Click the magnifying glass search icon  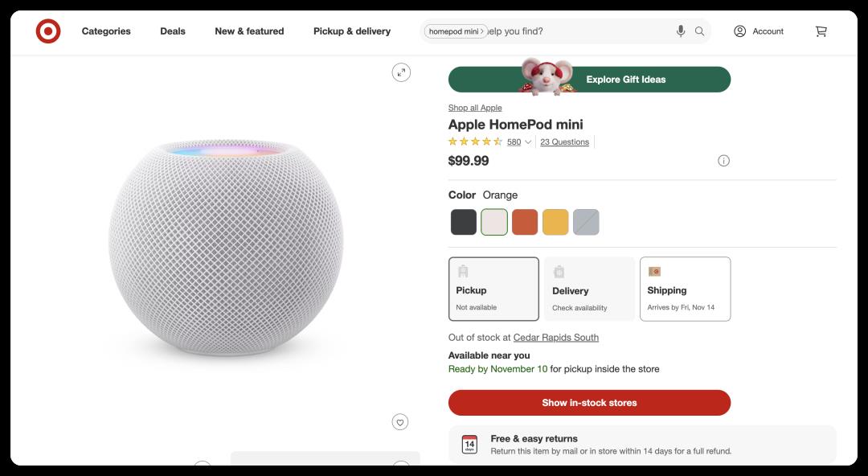click(700, 31)
